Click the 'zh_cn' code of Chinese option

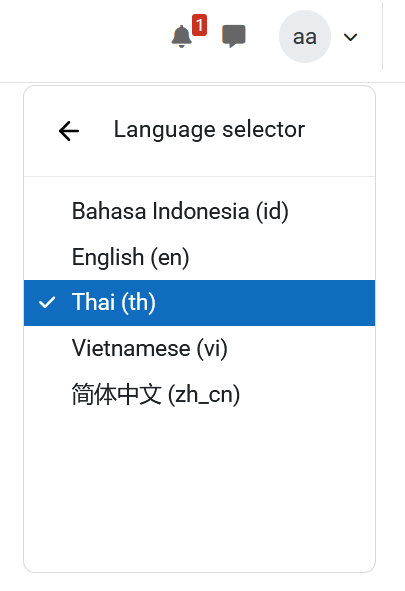tap(204, 395)
